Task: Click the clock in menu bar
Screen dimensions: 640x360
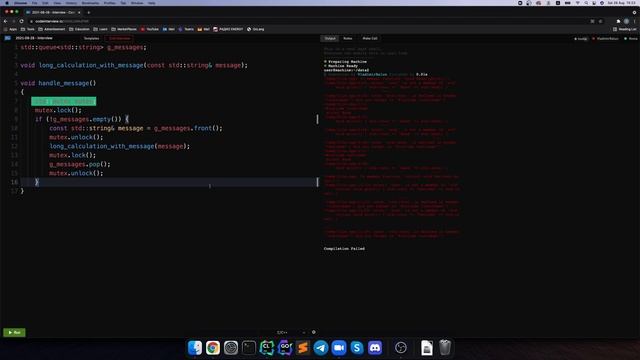Action: pyautogui.click(x=621, y=3)
